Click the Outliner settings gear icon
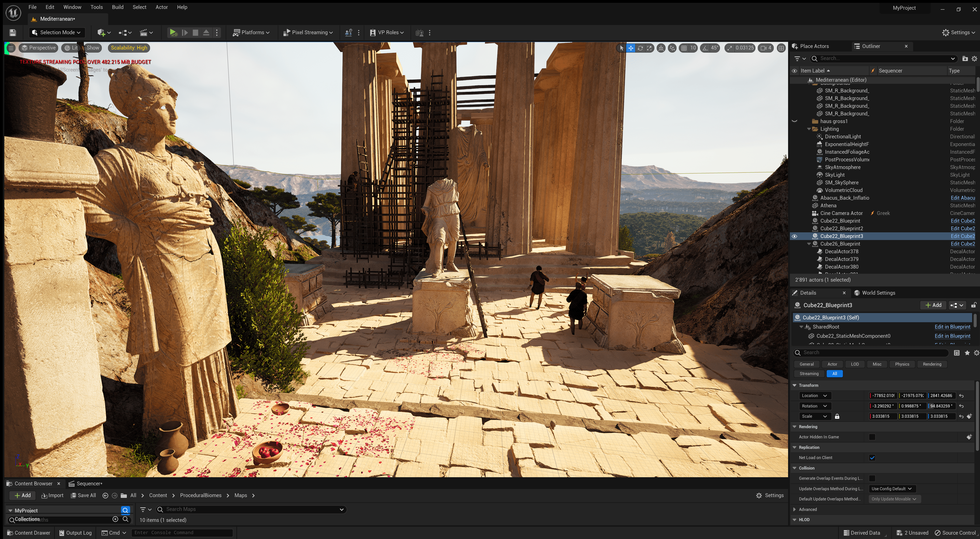Screen dimensions: 980x539 [974, 59]
